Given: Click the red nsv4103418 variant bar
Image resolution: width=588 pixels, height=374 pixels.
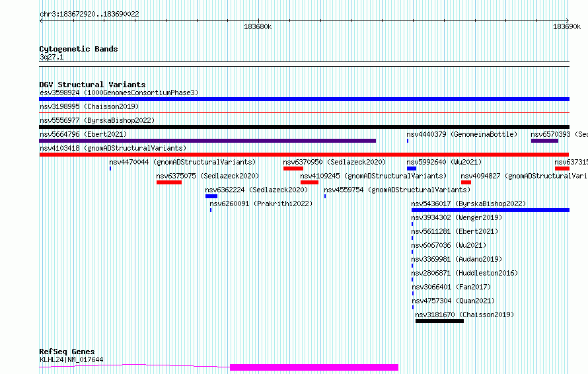Looking at the screenshot, I should pos(304,155).
